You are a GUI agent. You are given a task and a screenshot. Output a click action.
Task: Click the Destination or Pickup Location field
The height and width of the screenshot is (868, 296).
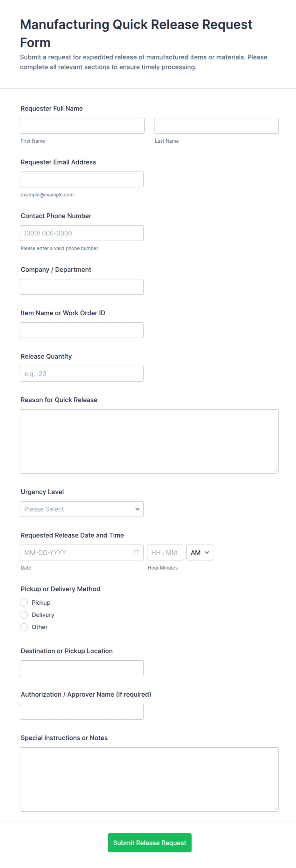(81, 668)
